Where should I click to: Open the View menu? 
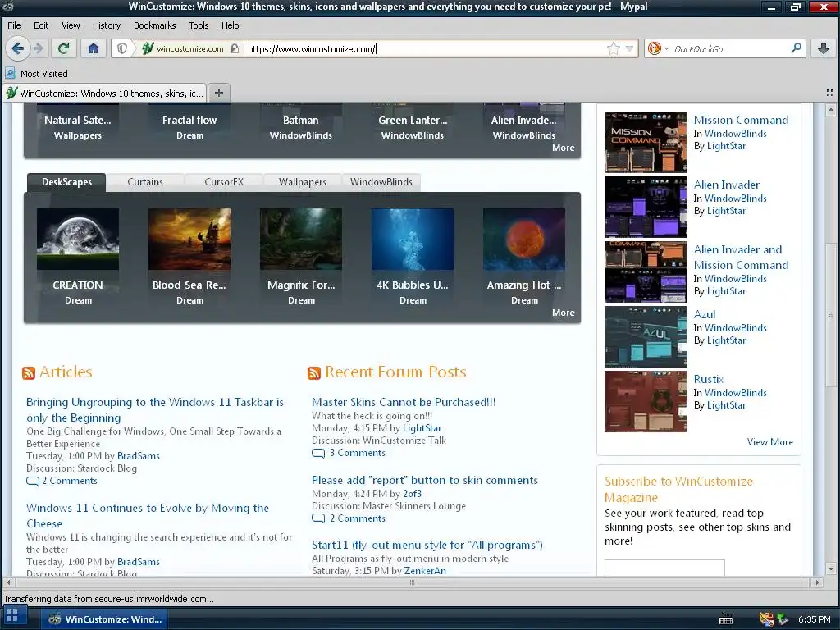pyautogui.click(x=71, y=25)
